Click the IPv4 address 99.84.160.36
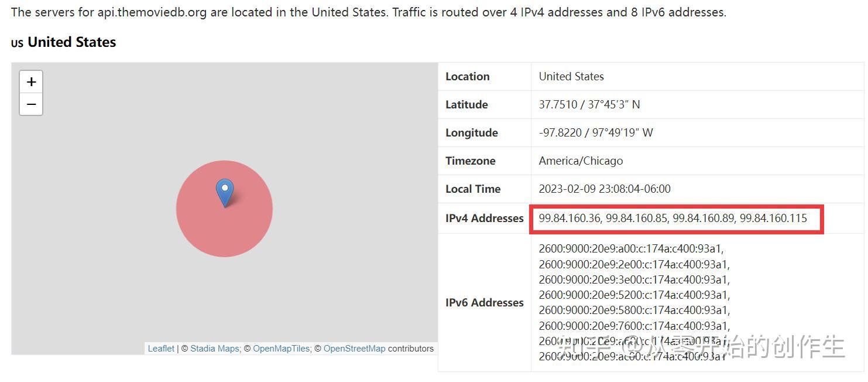The height and width of the screenshot is (382, 868). (x=569, y=219)
